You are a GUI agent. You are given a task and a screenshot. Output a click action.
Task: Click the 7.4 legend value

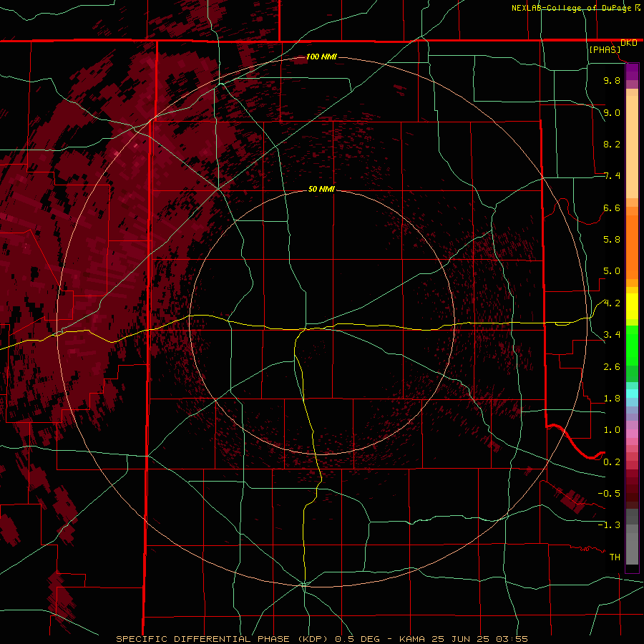point(612,176)
